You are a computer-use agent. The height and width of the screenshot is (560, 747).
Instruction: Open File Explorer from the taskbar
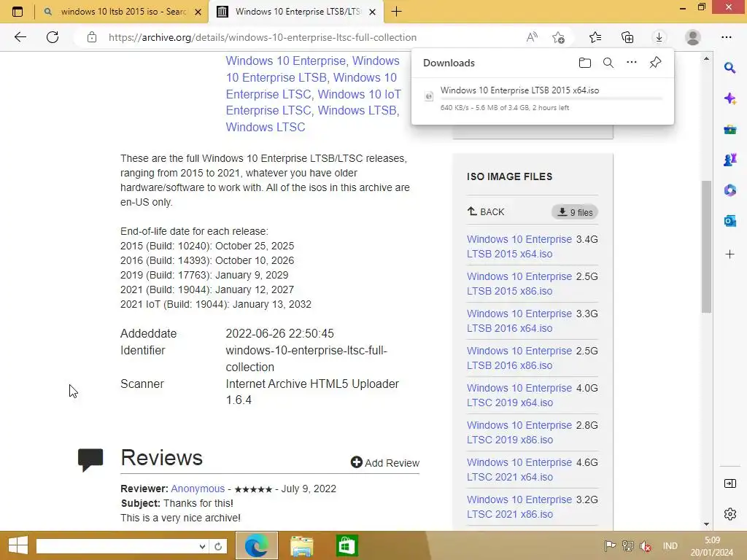302,545
